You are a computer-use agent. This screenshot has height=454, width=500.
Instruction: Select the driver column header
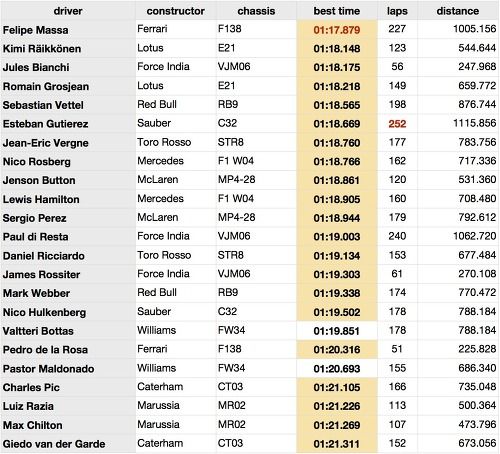coord(68,11)
